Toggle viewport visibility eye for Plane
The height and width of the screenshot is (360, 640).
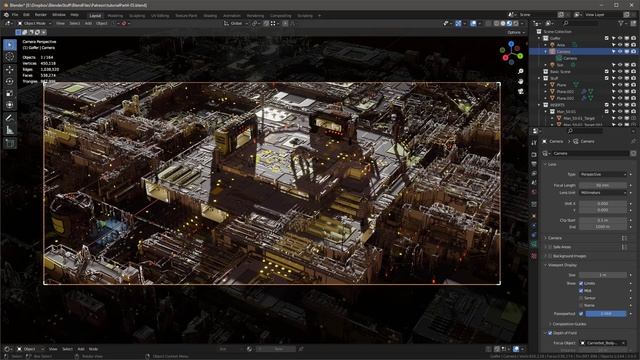pos(620,85)
